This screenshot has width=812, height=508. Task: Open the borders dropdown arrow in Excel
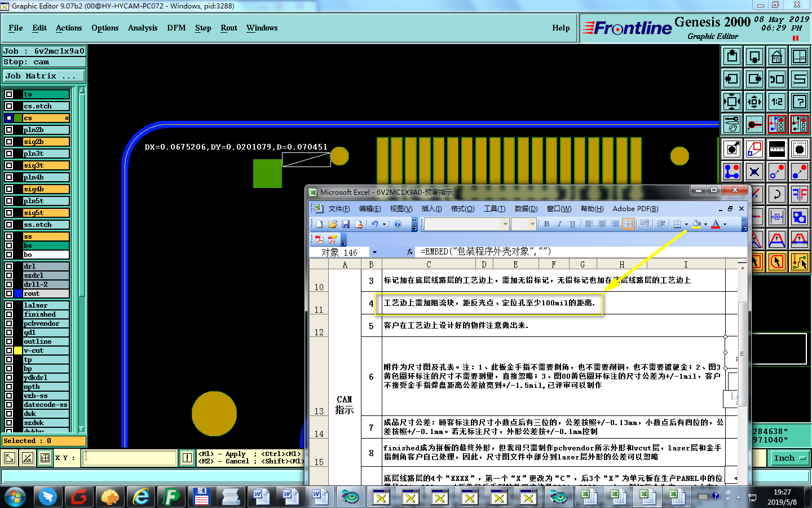[686, 224]
